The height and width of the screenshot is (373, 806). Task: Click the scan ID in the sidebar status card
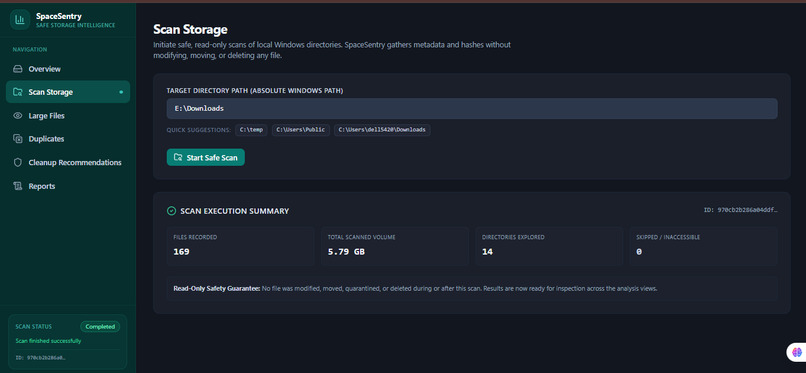click(x=41, y=357)
